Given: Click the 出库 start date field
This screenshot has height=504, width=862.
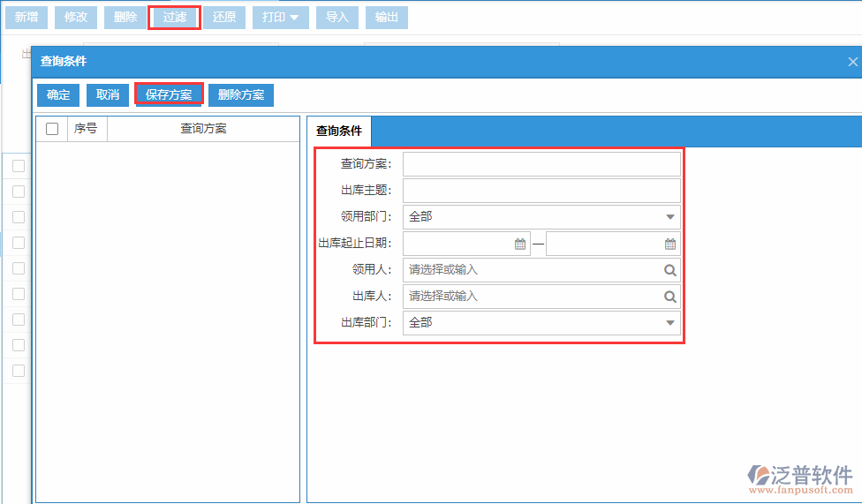Looking at the screenshot, I should coord(466,244).
